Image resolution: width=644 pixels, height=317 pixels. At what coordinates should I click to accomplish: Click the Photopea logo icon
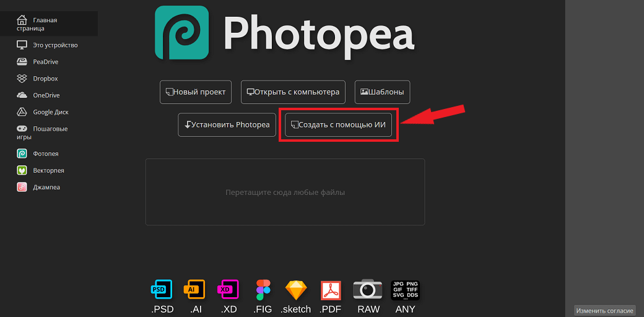[x=181, y=33]
